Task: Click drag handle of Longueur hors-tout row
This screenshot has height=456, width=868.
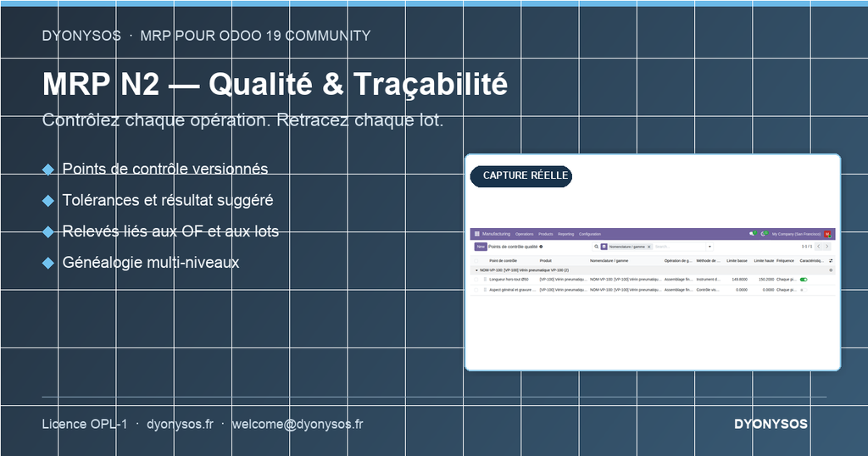Action: pyautogui.click(x=485, y=280)
